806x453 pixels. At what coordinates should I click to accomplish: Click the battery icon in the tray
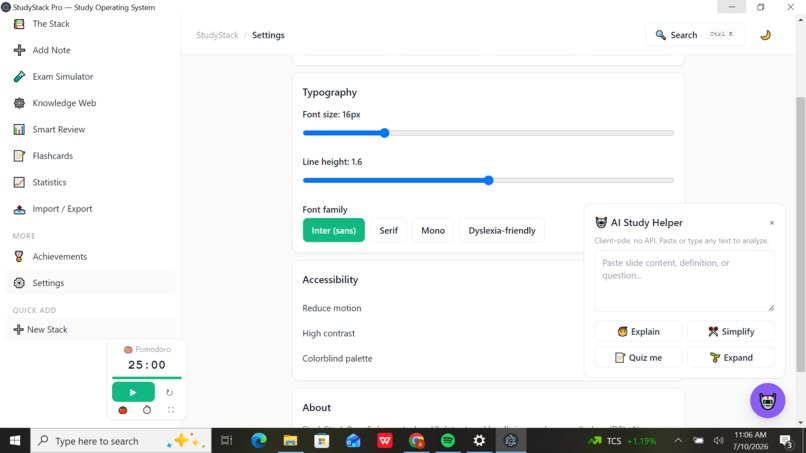698,441
